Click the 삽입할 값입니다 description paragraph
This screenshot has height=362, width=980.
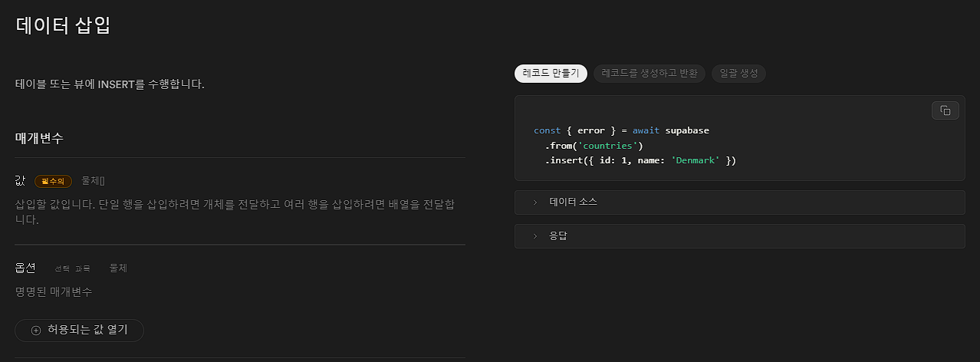[235, 212]
